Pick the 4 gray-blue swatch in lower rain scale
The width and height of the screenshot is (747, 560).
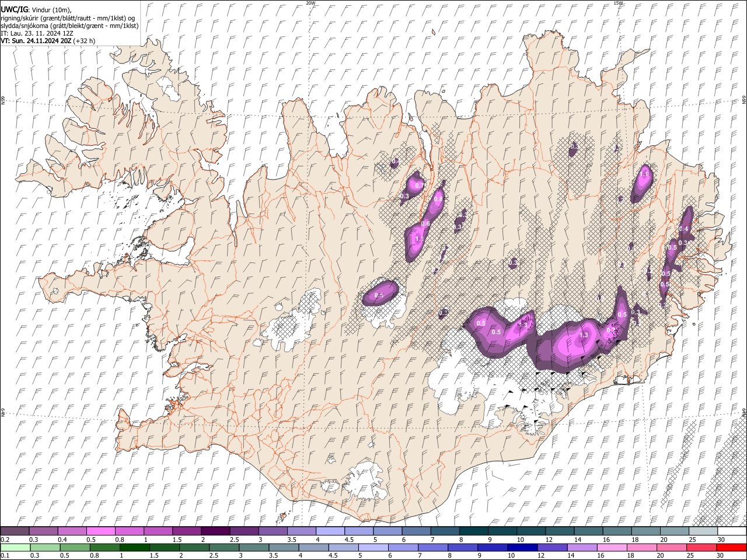(x=313, y=547)
